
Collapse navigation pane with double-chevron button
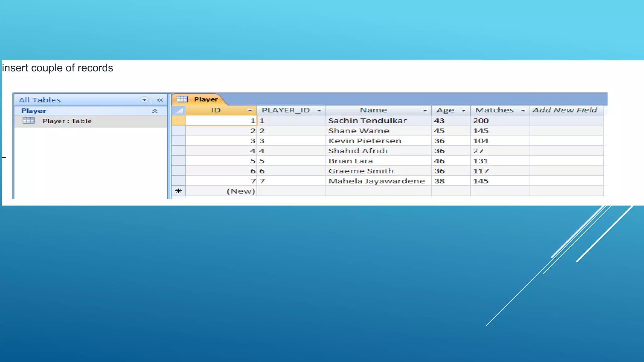(x=160, y=100)
